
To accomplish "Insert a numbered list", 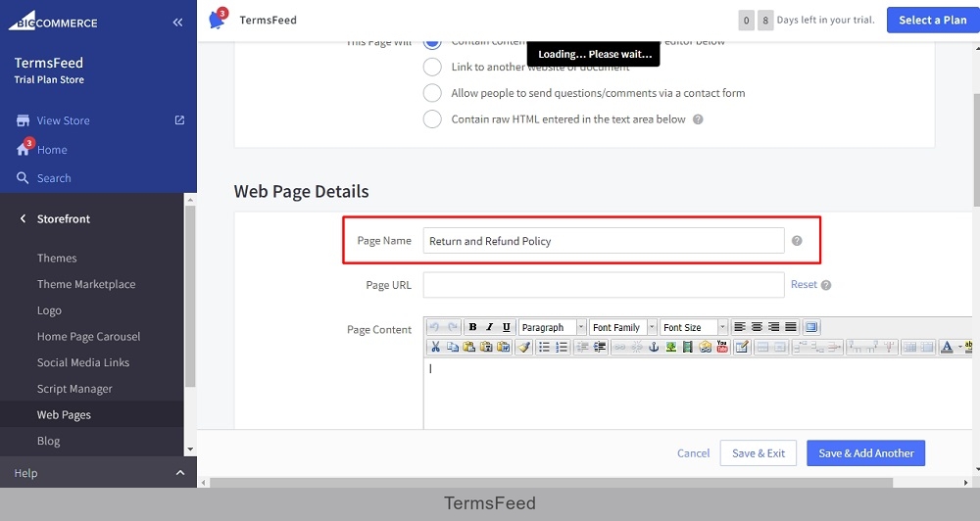I will point(562,347).
